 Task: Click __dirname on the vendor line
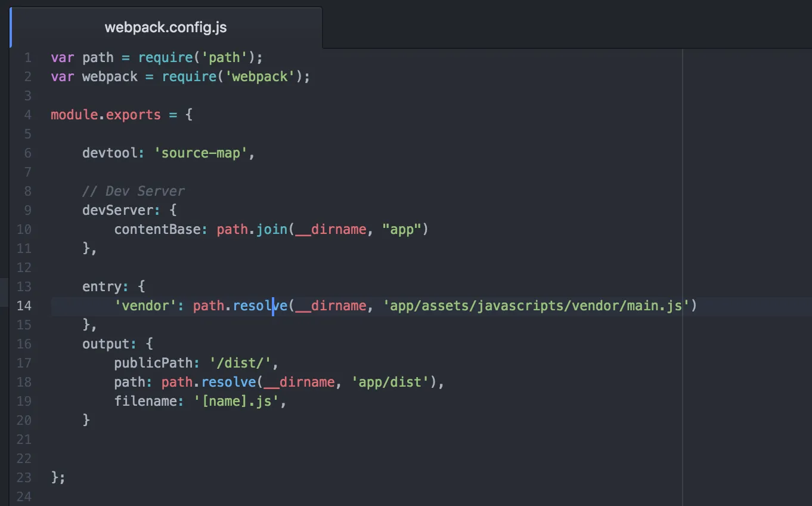[331, 306]
